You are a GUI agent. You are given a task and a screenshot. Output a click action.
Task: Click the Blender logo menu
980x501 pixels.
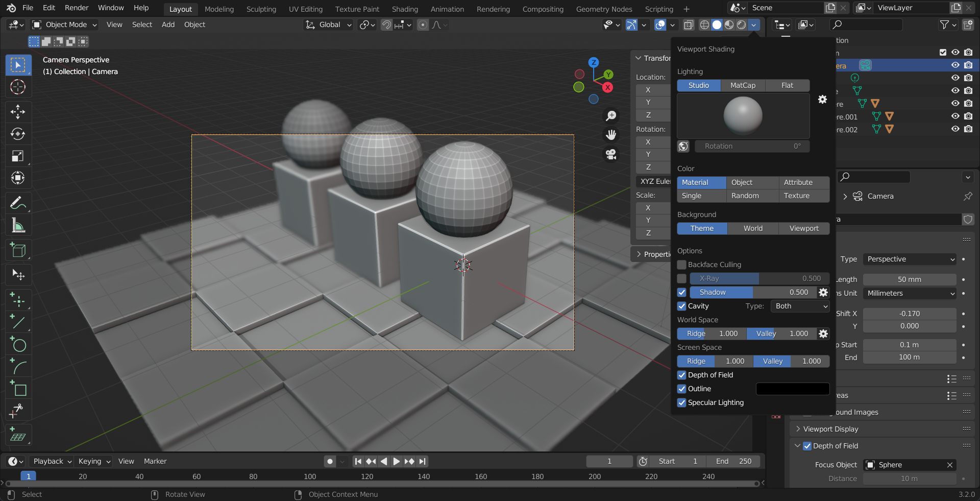[11, 8]
